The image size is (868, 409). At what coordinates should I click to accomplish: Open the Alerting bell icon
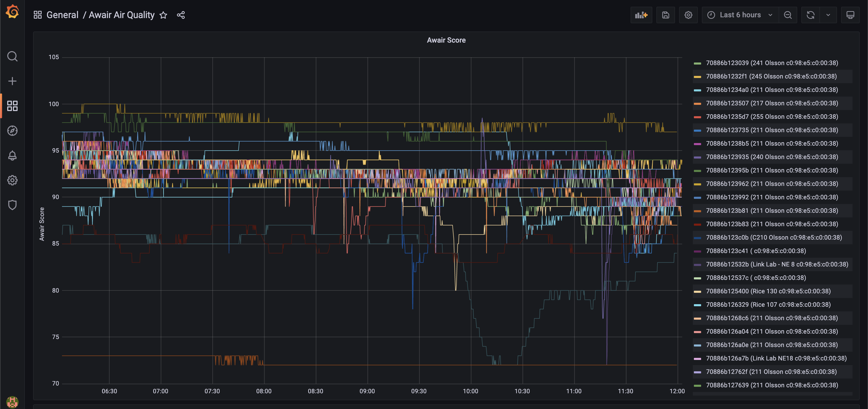pos(12,155)
